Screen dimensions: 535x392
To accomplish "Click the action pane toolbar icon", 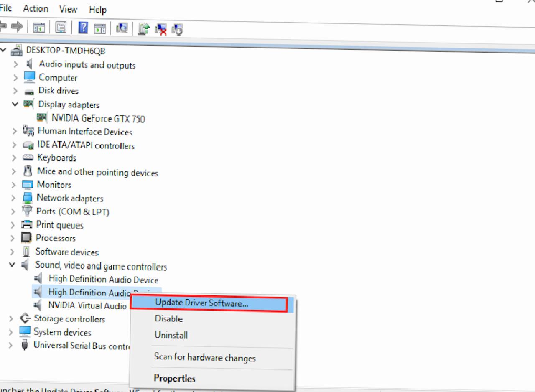I will (100, 28).
